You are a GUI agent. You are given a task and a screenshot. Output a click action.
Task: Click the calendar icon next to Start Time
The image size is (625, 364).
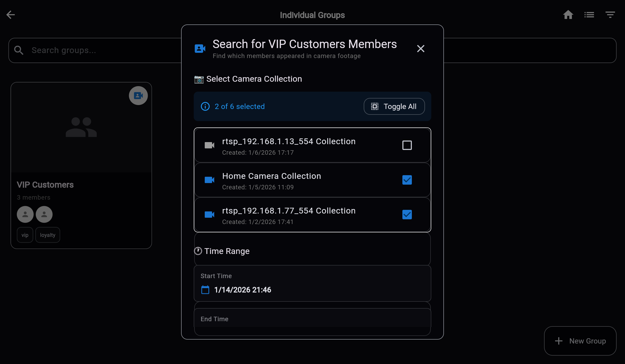[x=205, y=290]
